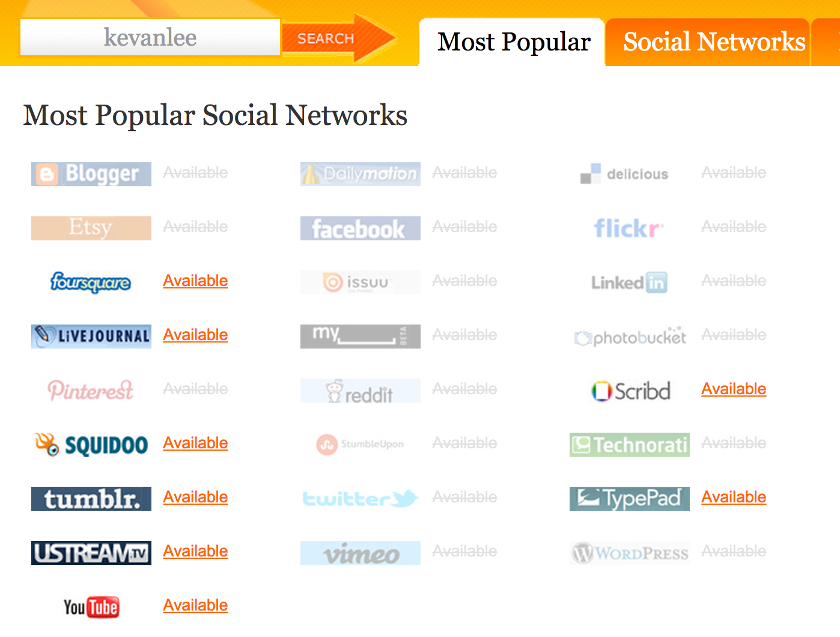Follow the Available link for Scribd

(x=734, y=389)
